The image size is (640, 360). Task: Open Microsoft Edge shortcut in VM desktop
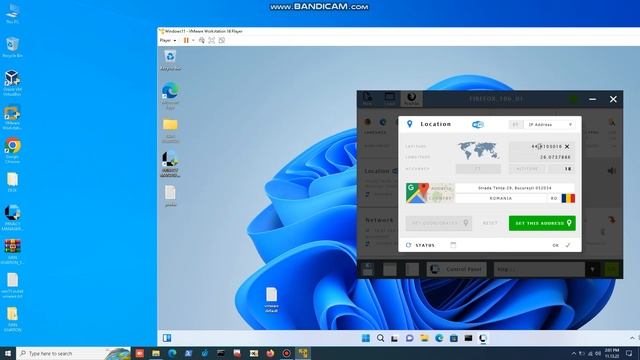170,95
